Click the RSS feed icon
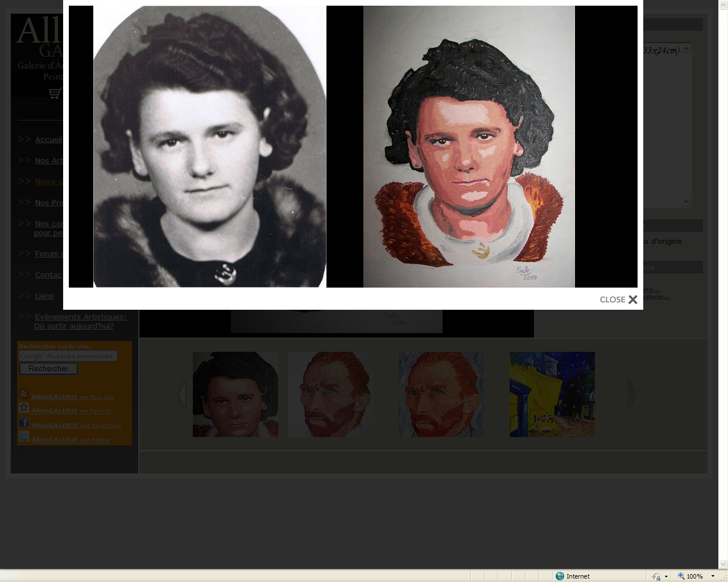The width and height of the screenshot is (728, 582). coord(24,394)
